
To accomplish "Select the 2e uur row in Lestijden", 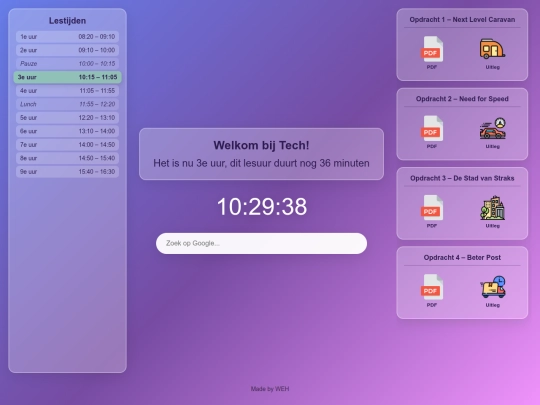I will (x=68, y=50).
